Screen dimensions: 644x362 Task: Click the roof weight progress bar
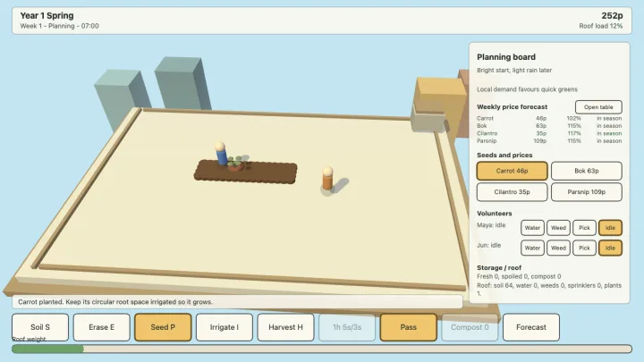[x=322, y=349]
